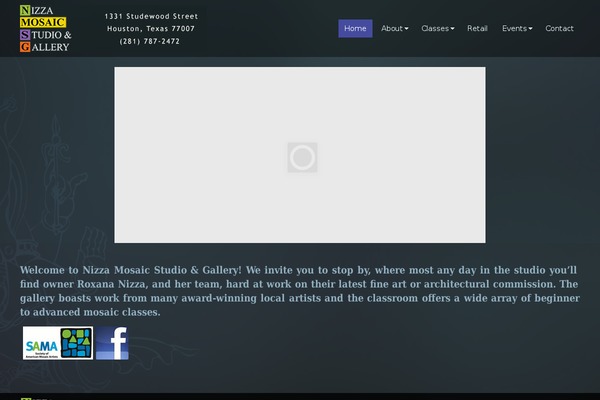Screen dimensions: 600x400
Task: Open the Contact page
Action: (559, 28)
